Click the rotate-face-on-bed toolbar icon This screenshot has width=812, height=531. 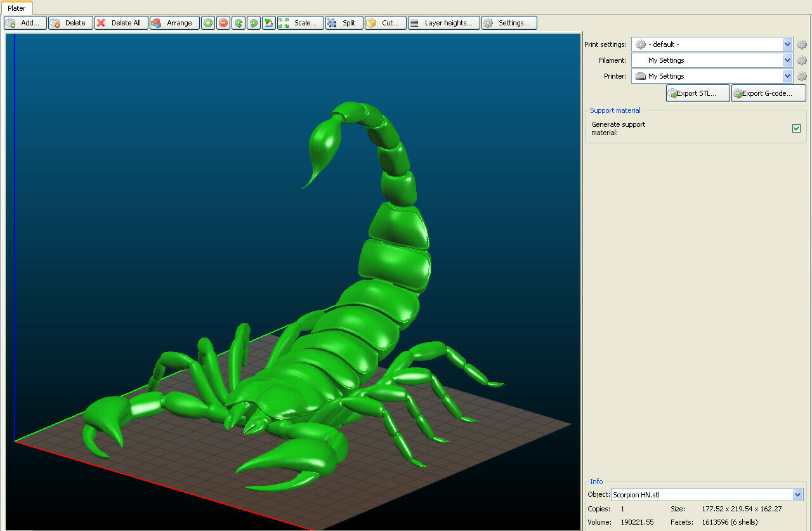click(x=269, y=23)
